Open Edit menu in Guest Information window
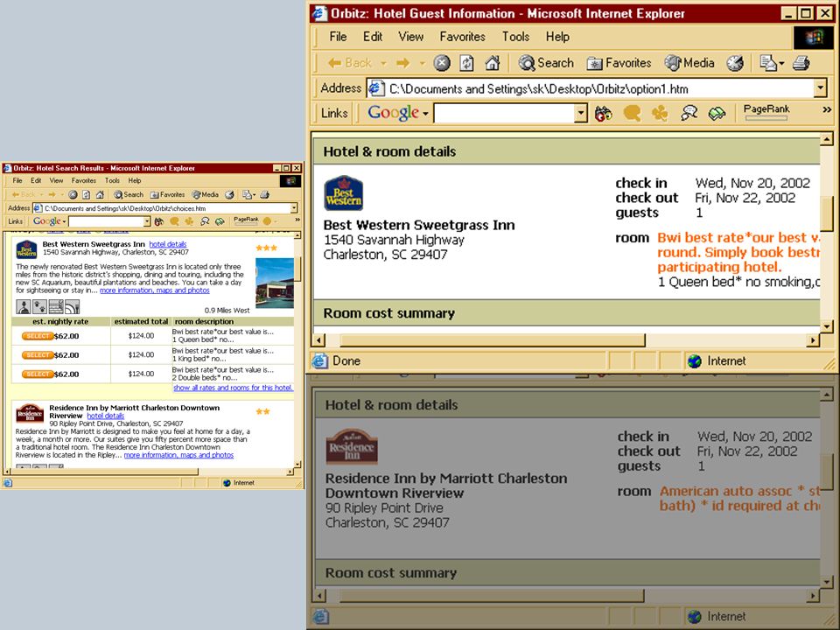This screenshot has height=630, width=840. (x=373, y=37)
